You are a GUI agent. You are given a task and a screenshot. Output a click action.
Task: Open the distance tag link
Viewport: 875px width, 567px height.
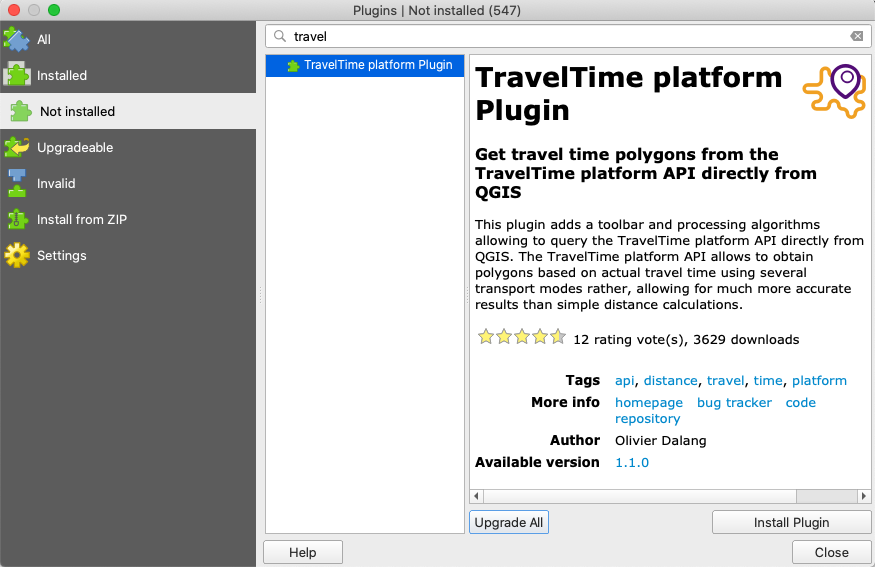[670, 381]
